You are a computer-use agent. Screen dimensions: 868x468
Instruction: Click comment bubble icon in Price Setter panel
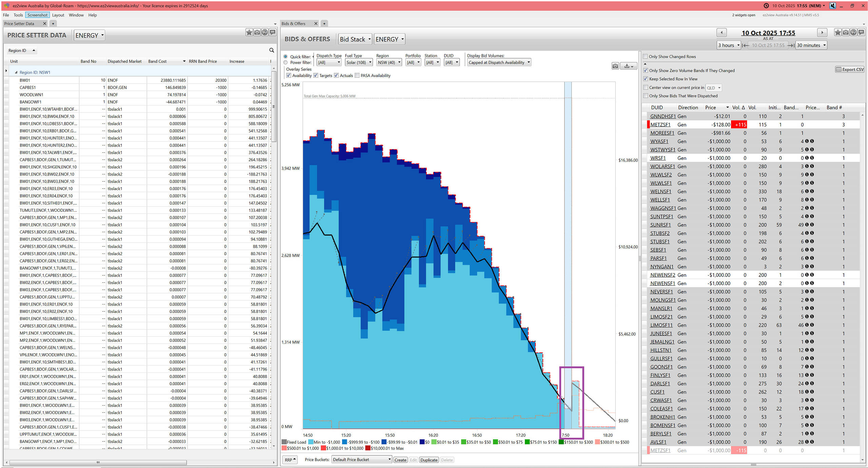click(273, 32)
